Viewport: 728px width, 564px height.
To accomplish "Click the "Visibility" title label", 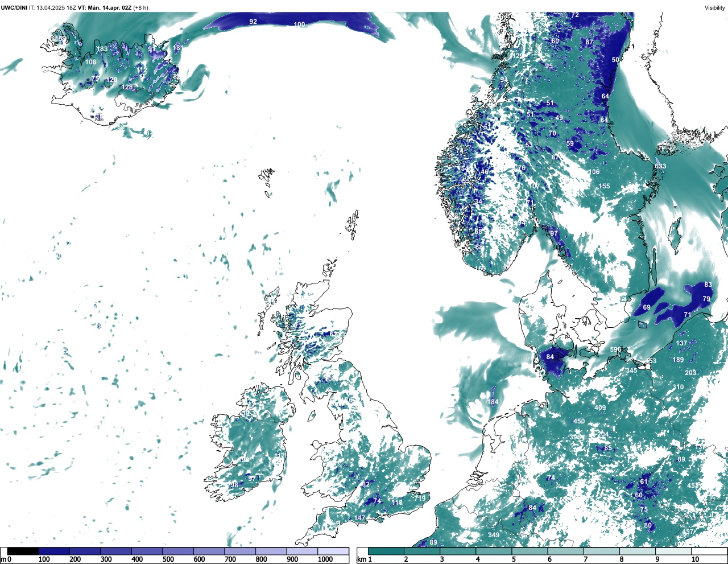I will coord(715,7).
